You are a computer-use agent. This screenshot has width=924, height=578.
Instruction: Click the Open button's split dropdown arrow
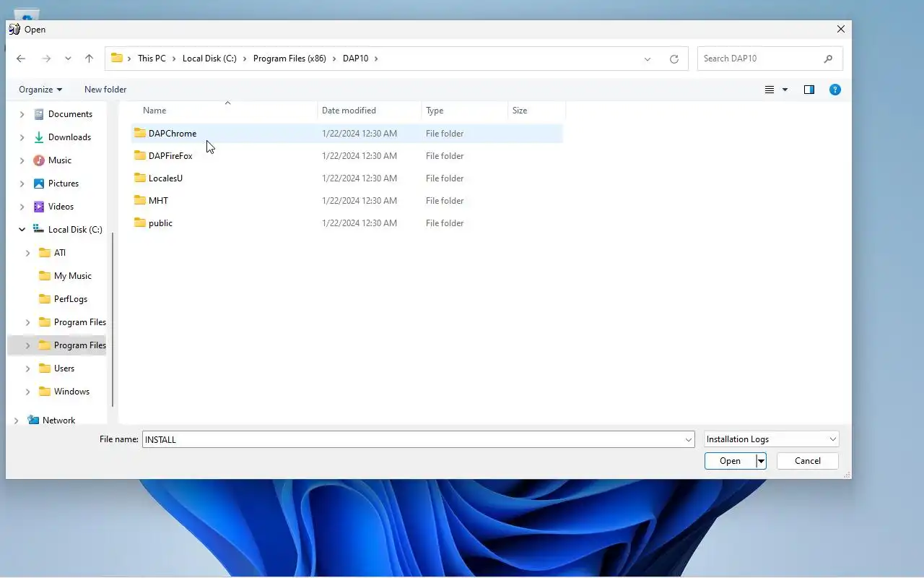[761, 461]
